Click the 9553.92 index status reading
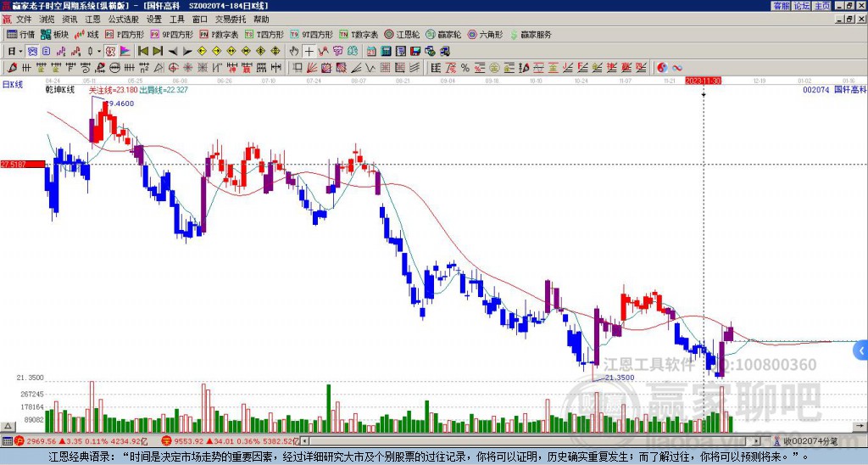The image size is (868, 465). point(187,441)
